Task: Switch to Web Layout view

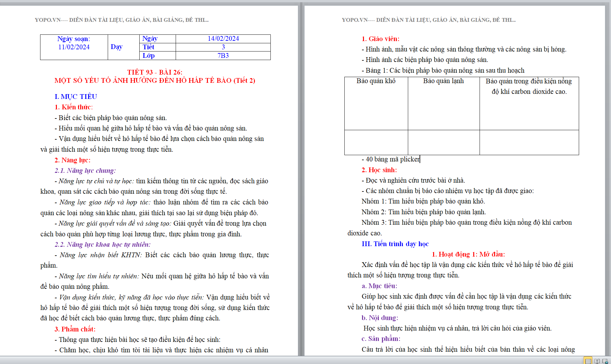Action: pyautogui.click(x=605, y=361)
